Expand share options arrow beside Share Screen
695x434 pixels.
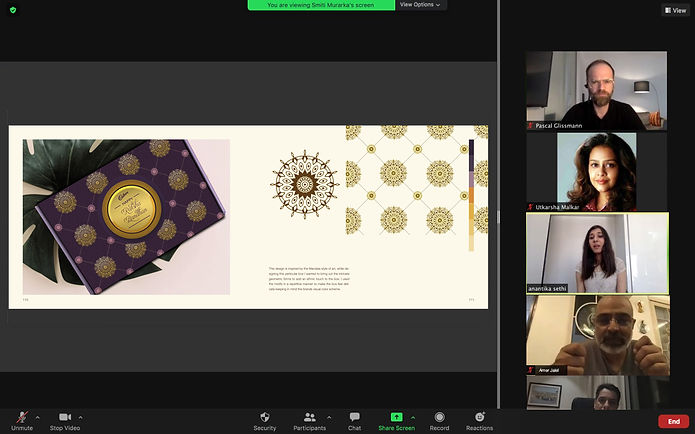click(413, 418)
